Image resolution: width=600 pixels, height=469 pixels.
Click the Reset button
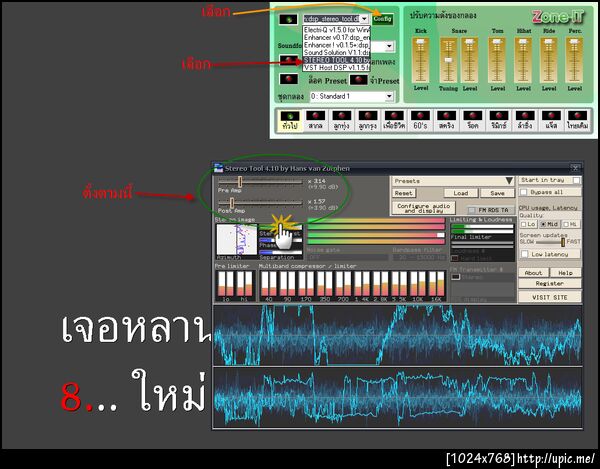click(x=403, y=193)
